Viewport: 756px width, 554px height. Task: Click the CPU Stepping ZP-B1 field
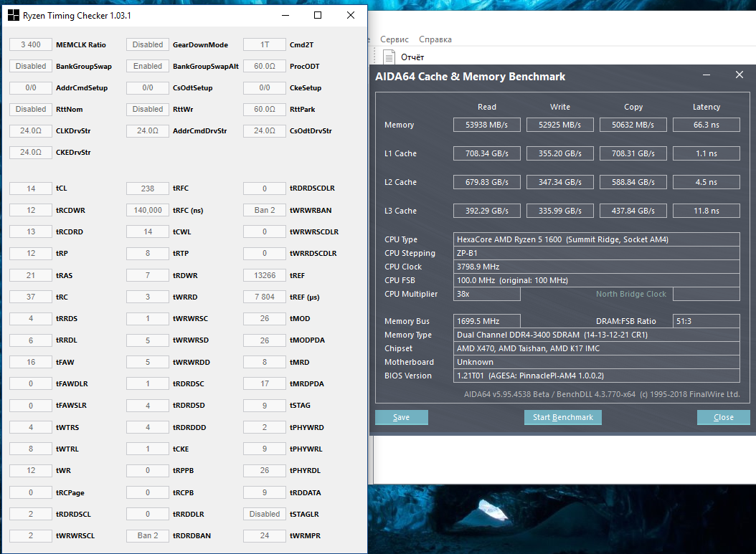coord(597,253)
